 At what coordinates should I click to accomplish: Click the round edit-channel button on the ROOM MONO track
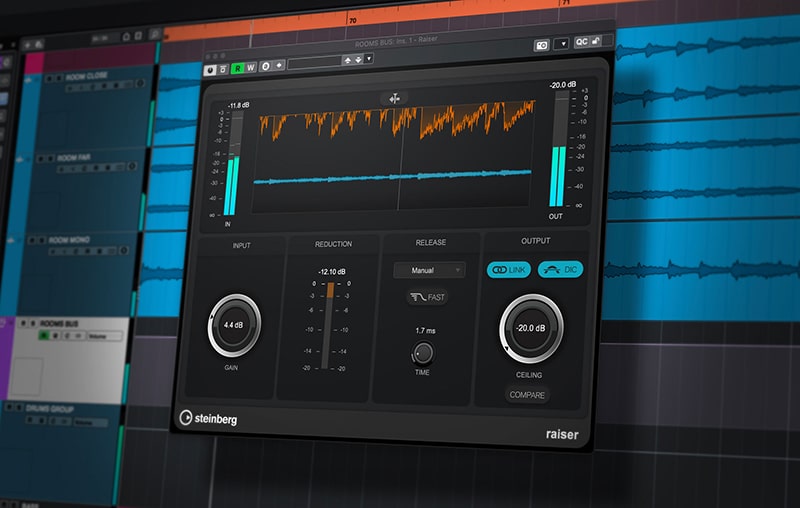click(123, 250)
